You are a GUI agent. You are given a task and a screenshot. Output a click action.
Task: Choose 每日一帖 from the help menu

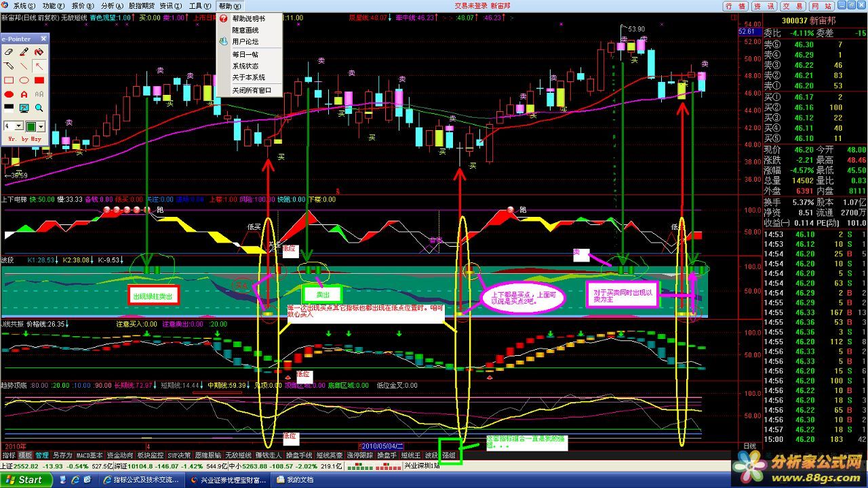[244, 54]
